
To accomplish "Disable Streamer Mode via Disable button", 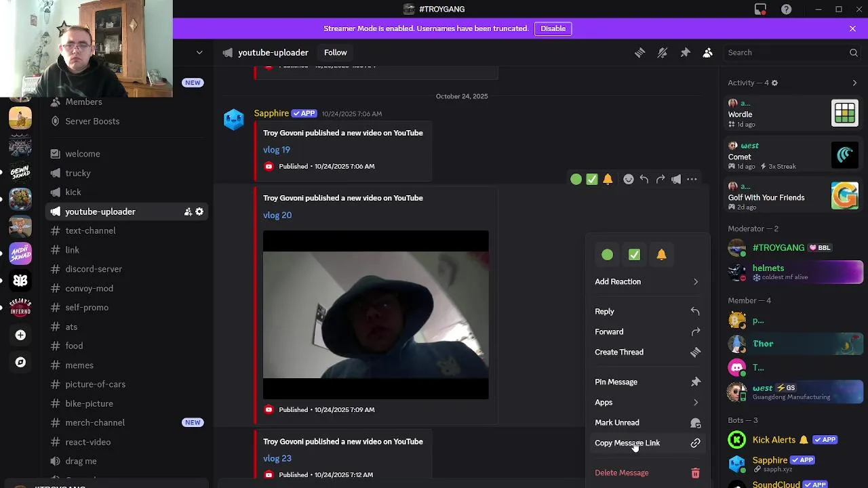I will click(x=553, y=28).
